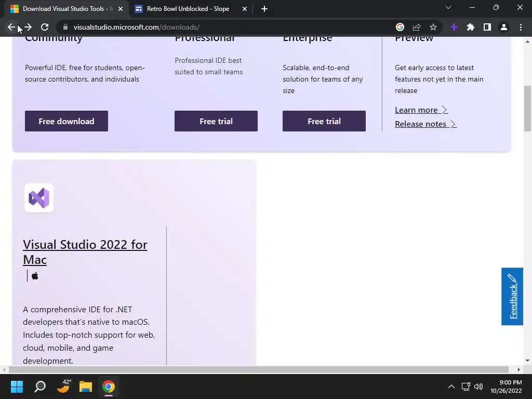Open the Windows Start menu
This screenshot has width=532, height=399.
click(x=17, y=387)
